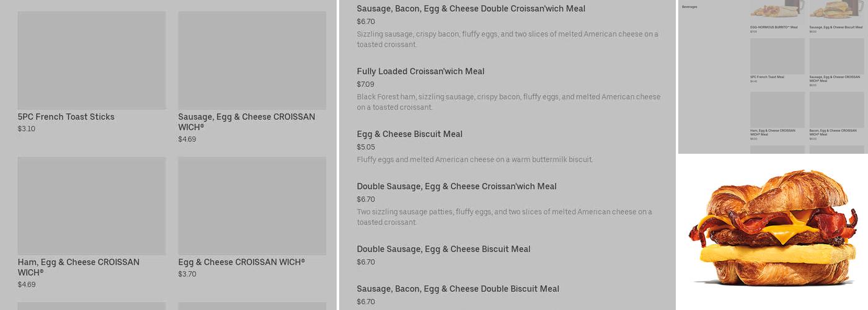Click the EGG-NORMOUS BURRITO Meal photo

pos(777,9)
